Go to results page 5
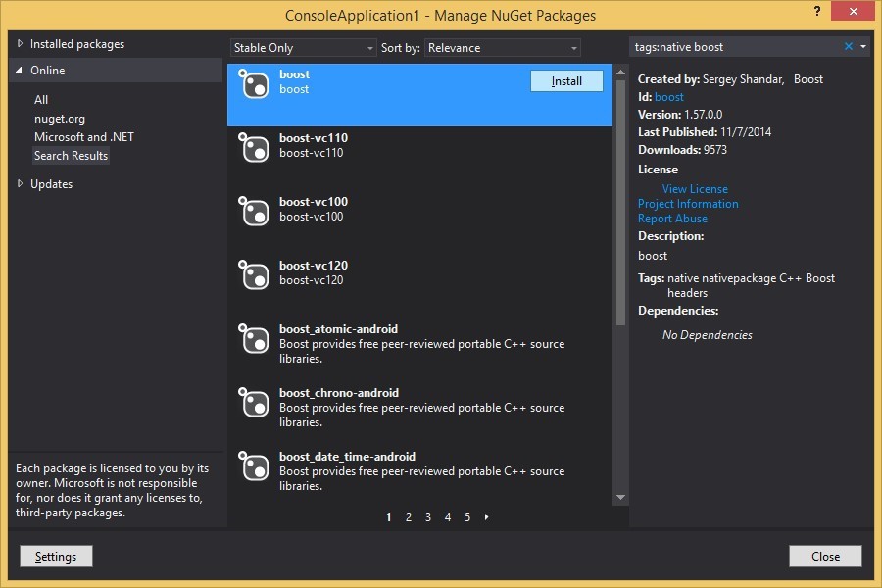Screen dimensions: 882x588 point(467,516)
